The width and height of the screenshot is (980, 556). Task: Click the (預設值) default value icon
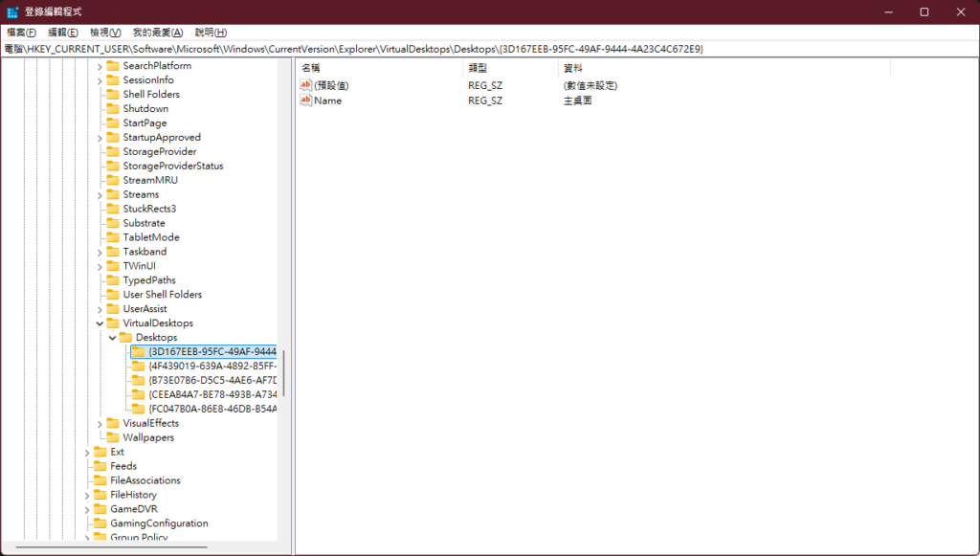(306, 85)
